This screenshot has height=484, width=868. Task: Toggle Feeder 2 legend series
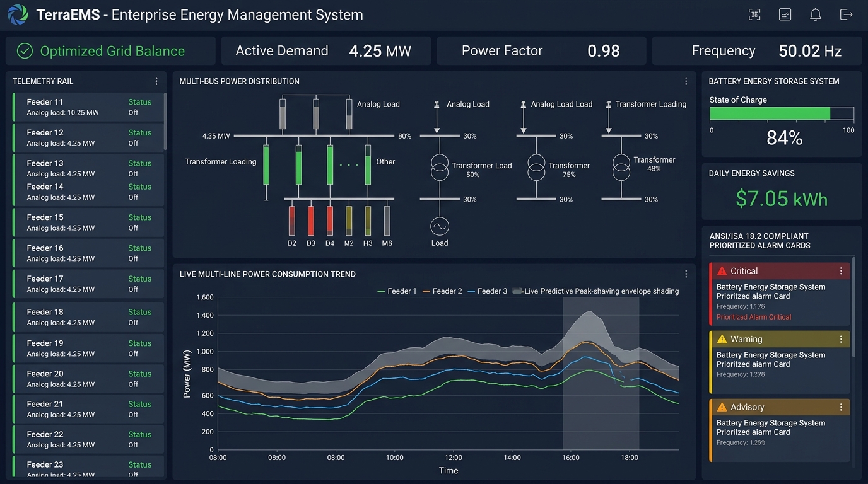442,291
